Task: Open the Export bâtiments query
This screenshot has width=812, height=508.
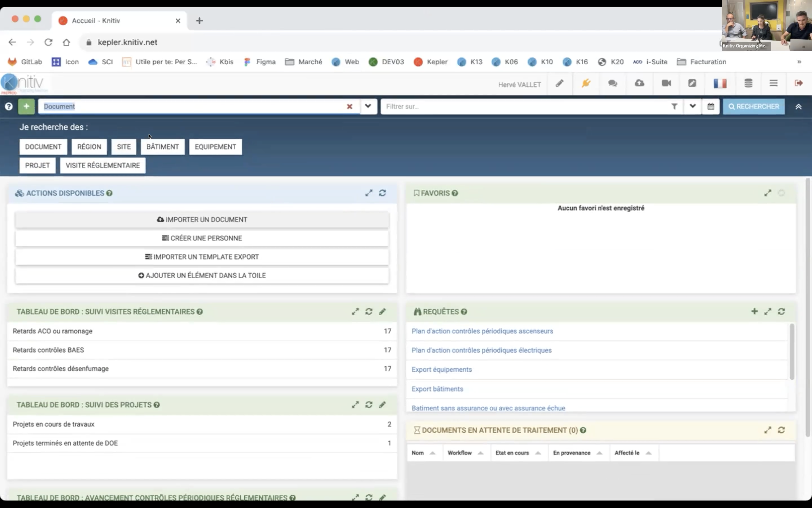Action: [x=437, y=389]
